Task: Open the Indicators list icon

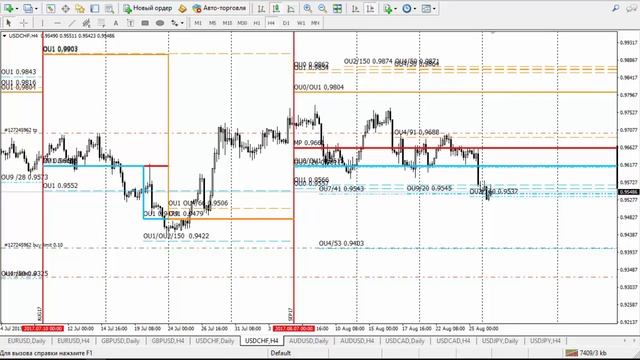Action: click(x=387, y=8)
